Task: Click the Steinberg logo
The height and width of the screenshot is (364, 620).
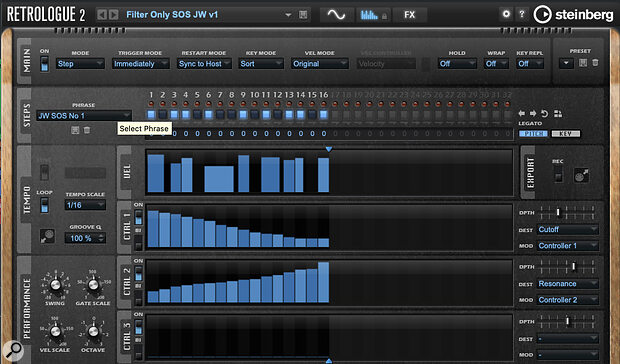Action: [x=573, y=15]
